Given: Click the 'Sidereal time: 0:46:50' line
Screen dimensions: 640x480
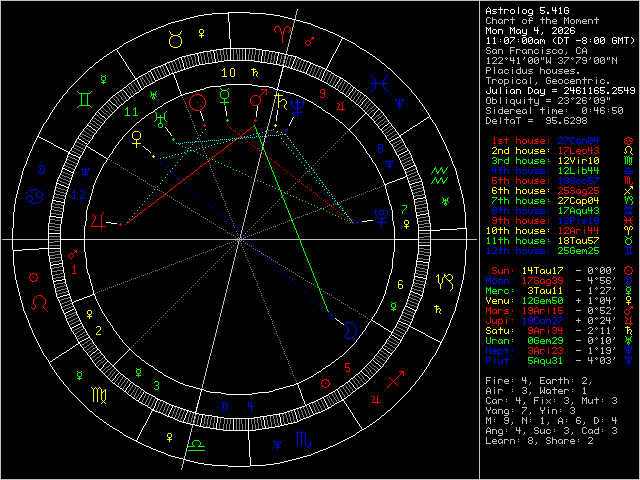Looking at the screenshot, I should 554,111.
